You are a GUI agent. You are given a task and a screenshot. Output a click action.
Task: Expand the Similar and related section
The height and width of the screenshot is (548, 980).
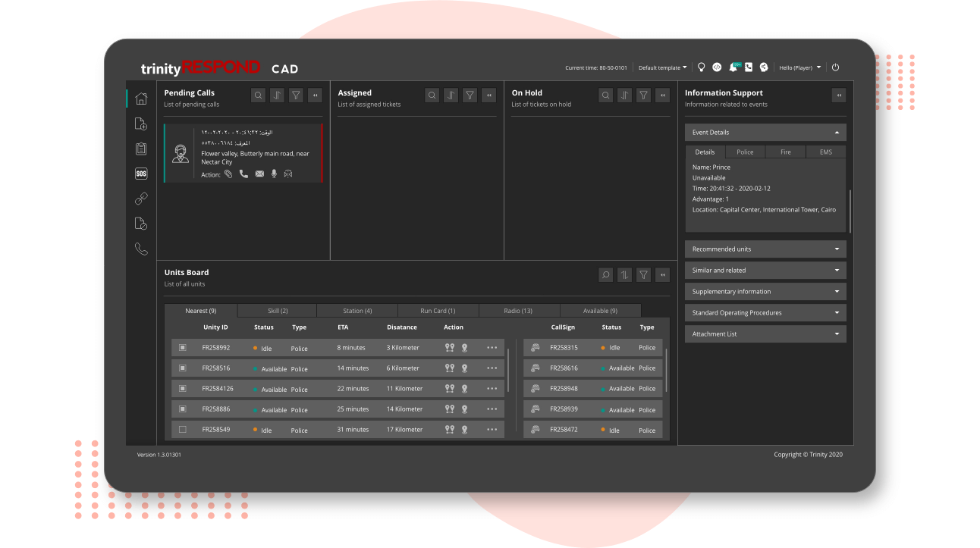pyautogui.click(x=765, y=270)
